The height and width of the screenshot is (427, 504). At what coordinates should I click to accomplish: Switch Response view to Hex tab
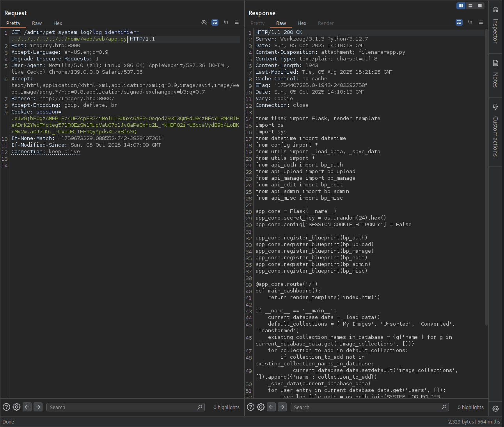302,23
